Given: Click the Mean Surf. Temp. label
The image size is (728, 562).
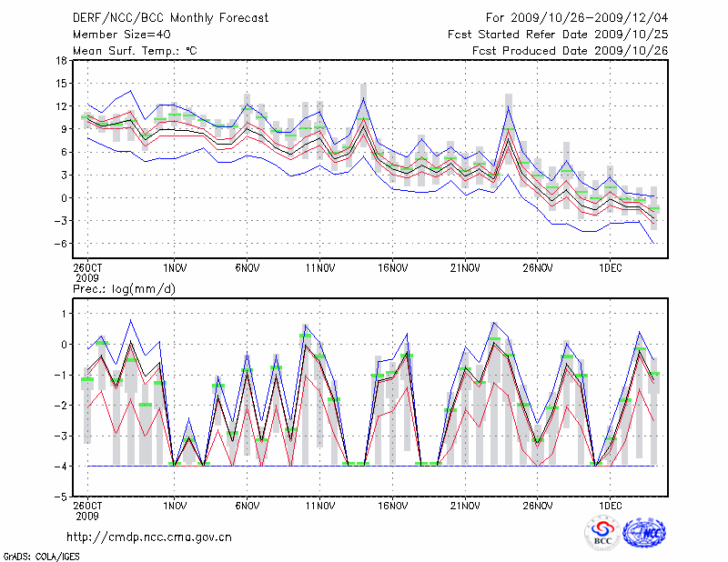Looking at the screenshot, I should 135,51.
